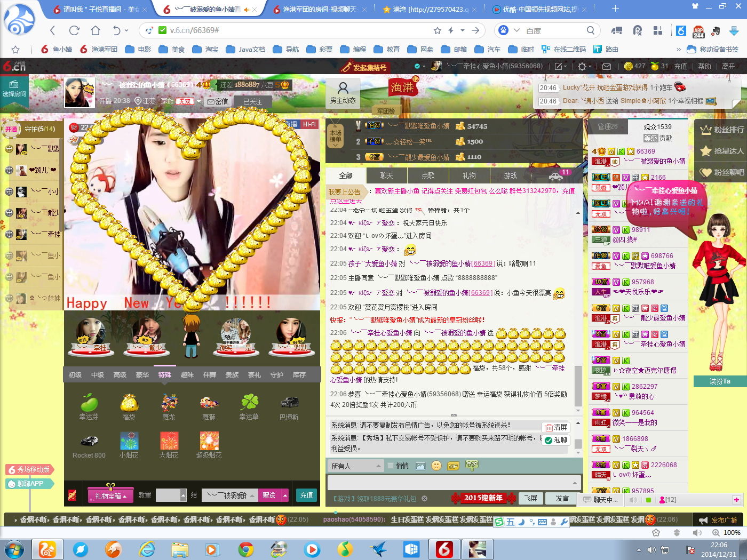The height and width of the screenshot is (560, 747).
Task: Open the 所有人 recipient dropdown
Action: pyautogui.click(x=355, y=466)
